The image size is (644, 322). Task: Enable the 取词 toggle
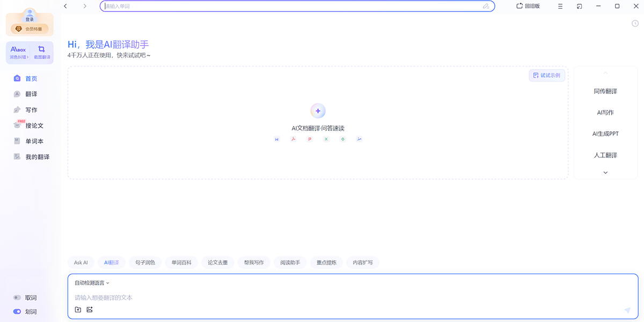point(17,298)
